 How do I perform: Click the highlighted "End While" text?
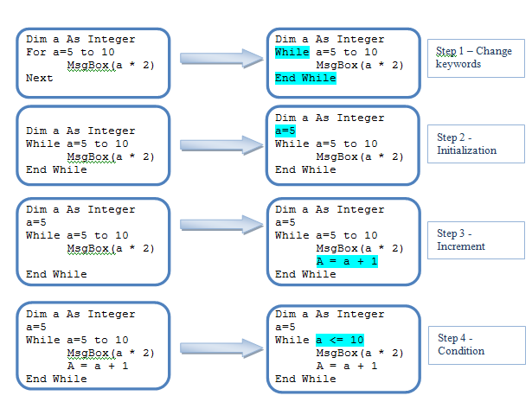tap(304, 78)
